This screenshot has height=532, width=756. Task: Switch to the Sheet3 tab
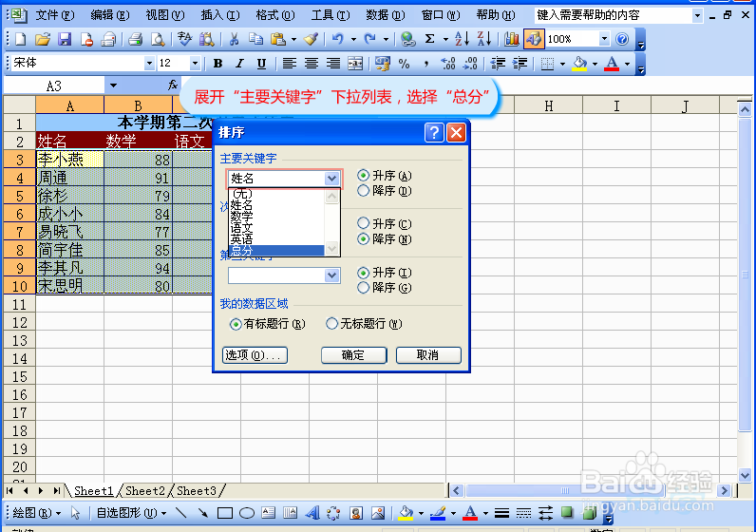click(197, 491)
